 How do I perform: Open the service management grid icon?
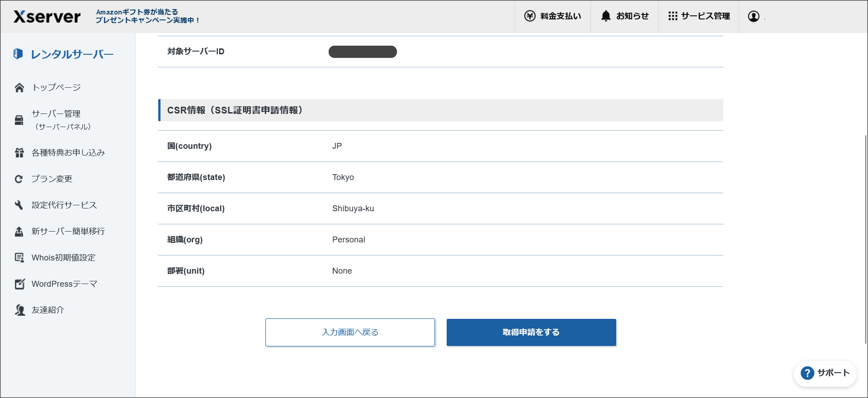673,16
